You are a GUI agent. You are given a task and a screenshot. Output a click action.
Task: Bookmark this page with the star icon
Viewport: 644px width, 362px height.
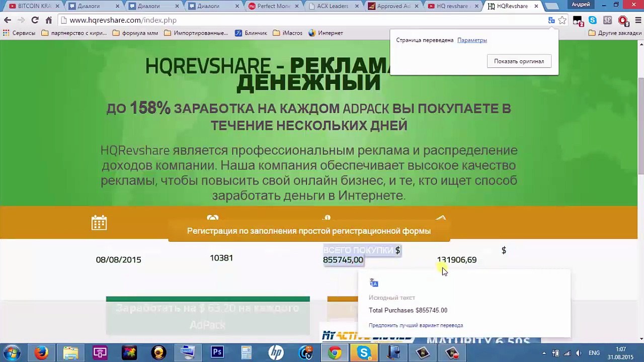[x=562, y=20]
